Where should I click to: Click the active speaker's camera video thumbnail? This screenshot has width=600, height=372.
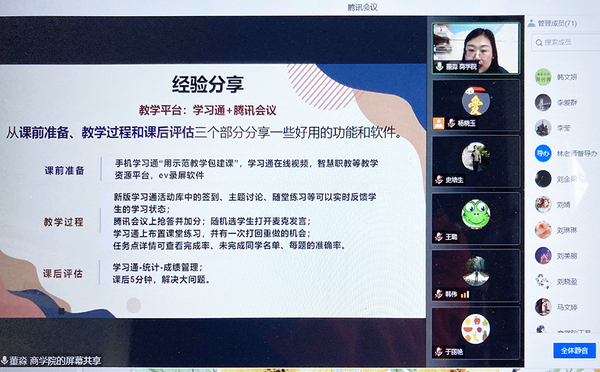[x=476, y=48]
